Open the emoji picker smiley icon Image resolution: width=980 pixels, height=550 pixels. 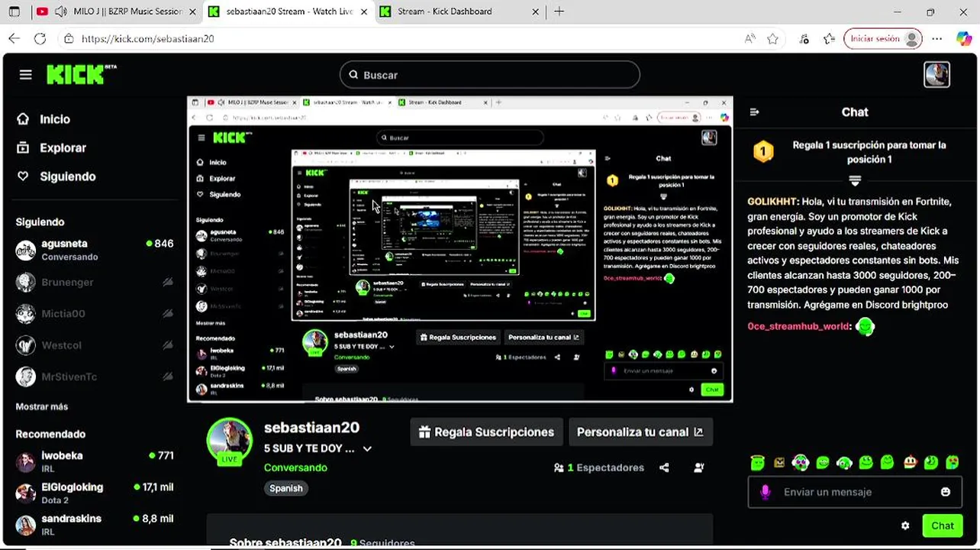[946, 492]
